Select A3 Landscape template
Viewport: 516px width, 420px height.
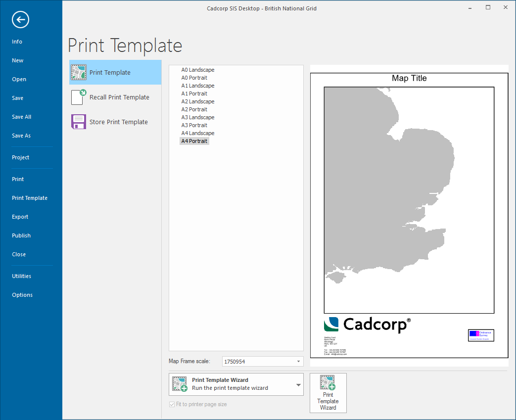198,117
